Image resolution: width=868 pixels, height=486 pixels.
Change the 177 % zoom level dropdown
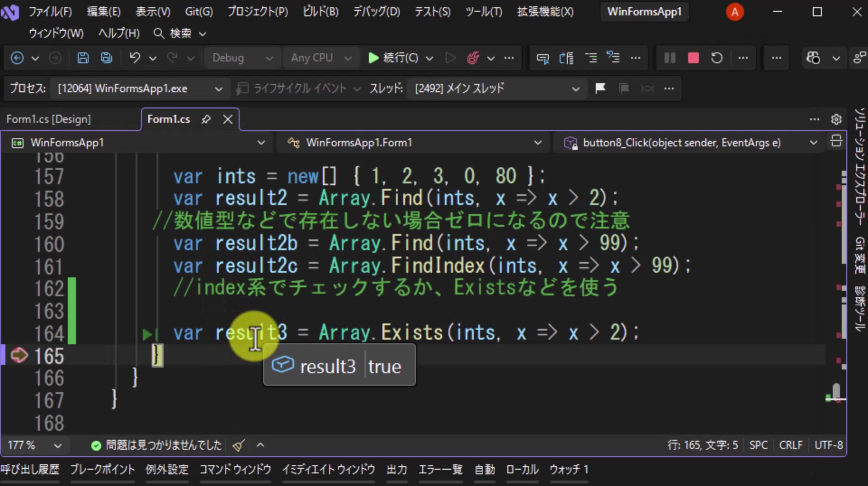(34, 445)
